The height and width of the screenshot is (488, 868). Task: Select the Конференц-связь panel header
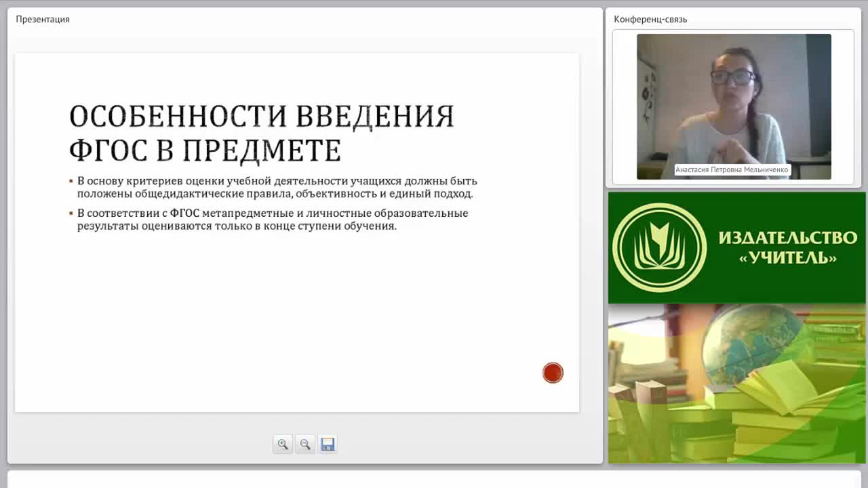pos(650,19)
